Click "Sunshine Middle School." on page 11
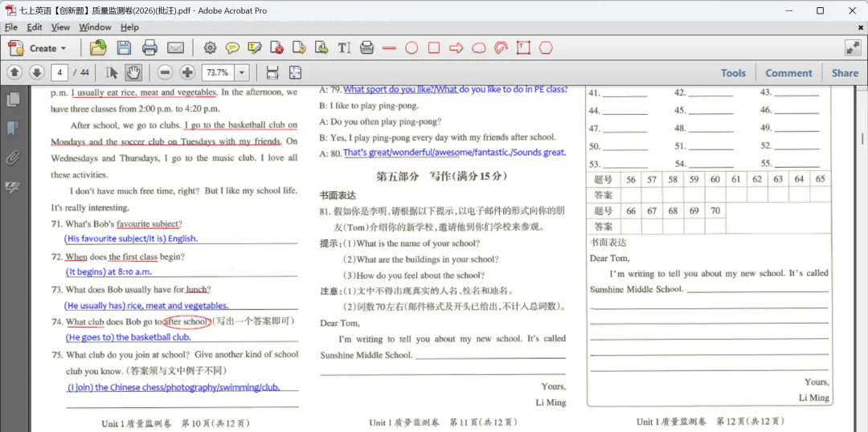 point(366,355)
